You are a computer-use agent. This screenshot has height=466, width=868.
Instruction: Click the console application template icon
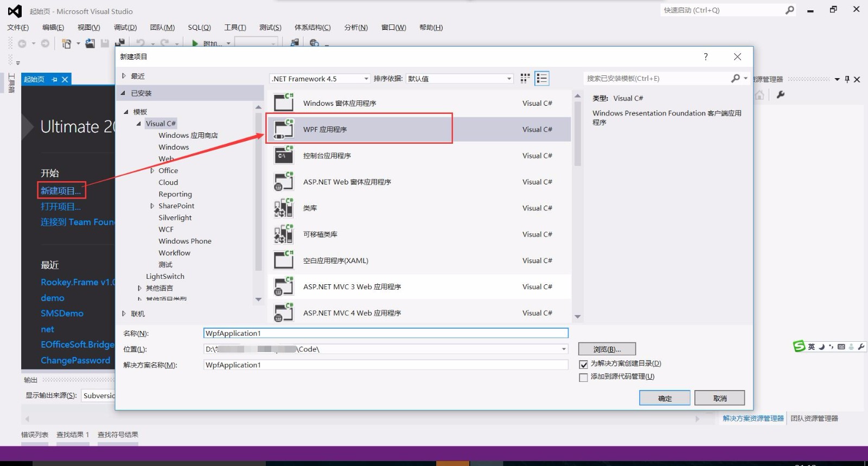tap(284, 156)
